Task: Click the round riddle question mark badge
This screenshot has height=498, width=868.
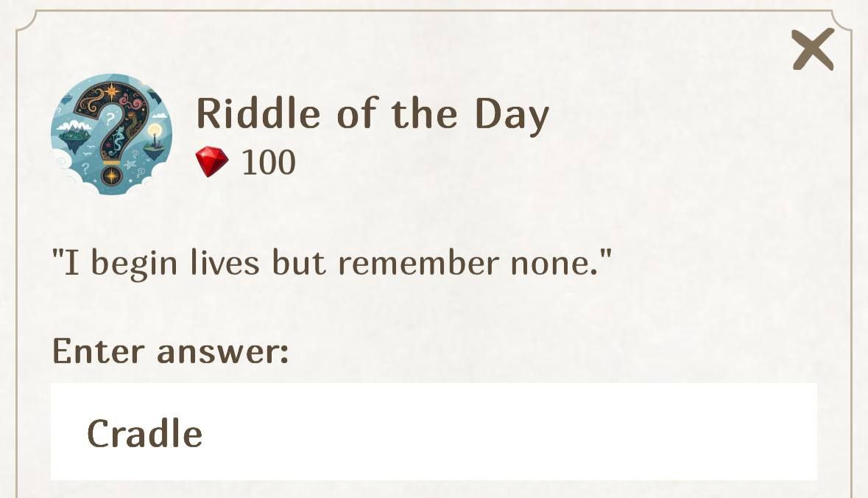Action: coord(111,134)
